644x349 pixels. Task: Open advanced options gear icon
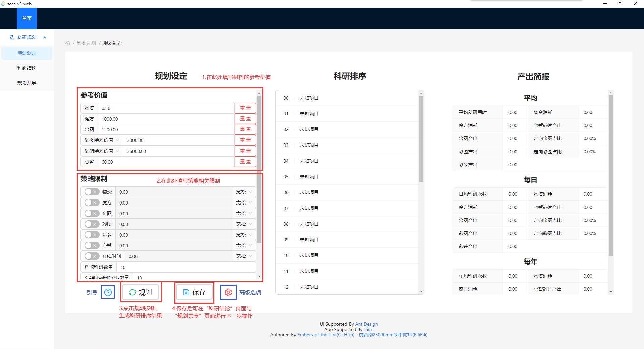tap(228, 292)
